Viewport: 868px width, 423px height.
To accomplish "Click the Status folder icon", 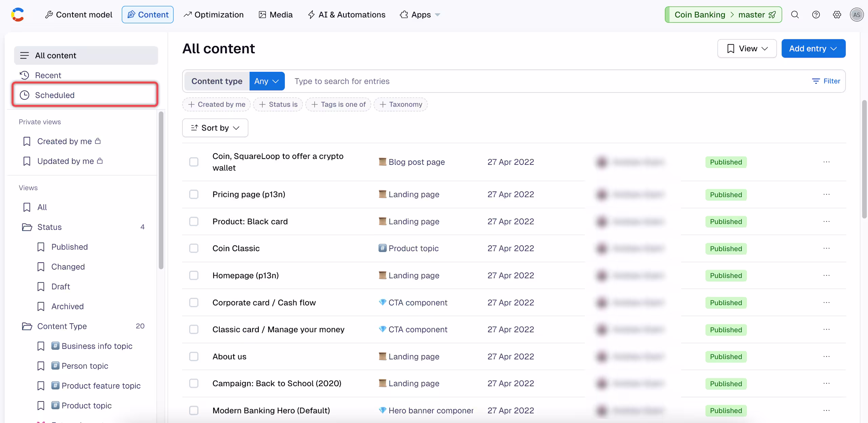I will (27, 227).
